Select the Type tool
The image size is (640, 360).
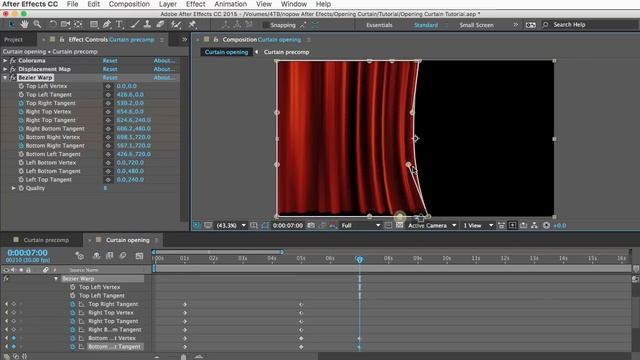120,24
